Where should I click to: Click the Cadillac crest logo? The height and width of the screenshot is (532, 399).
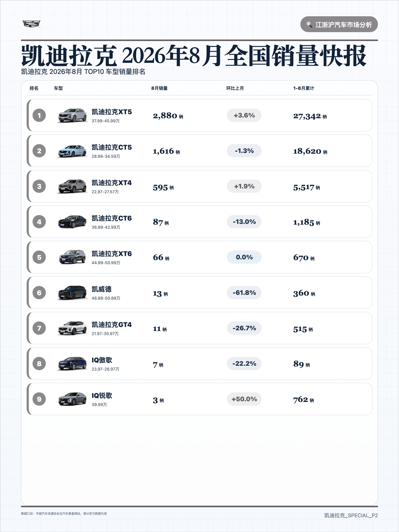31,24
